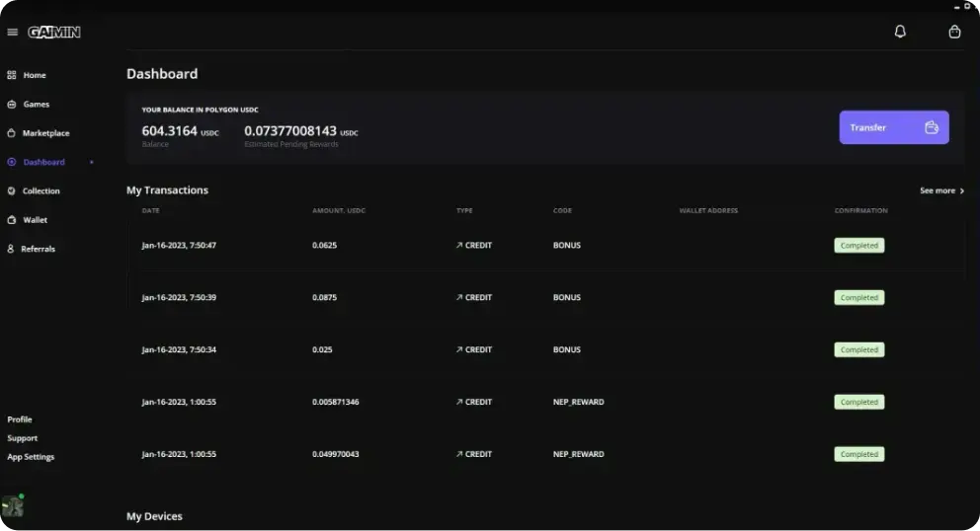The height and width of the screenshot is (531, 980).
Task: Expand See more transactions
Action: point(941,190)
